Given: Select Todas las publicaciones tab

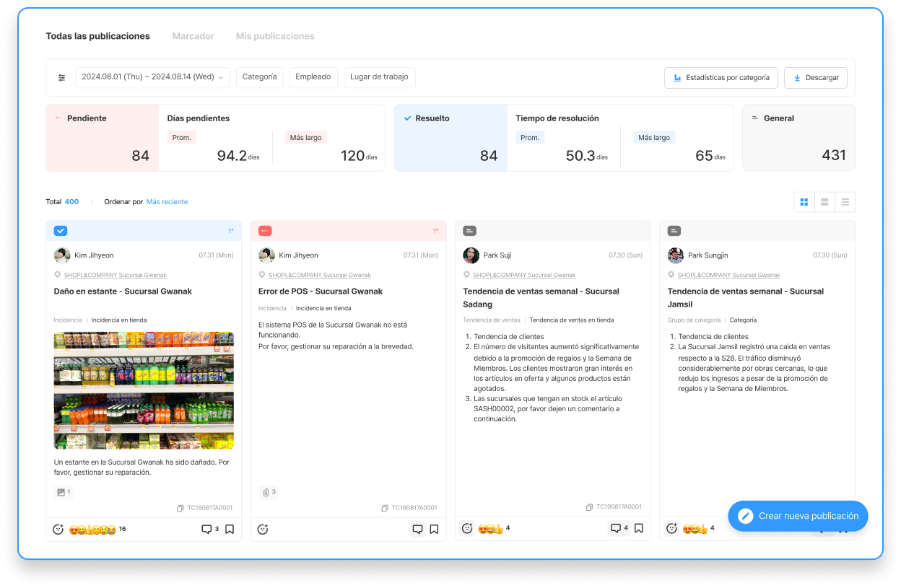Looking at the screenshot, I should 97,36.
